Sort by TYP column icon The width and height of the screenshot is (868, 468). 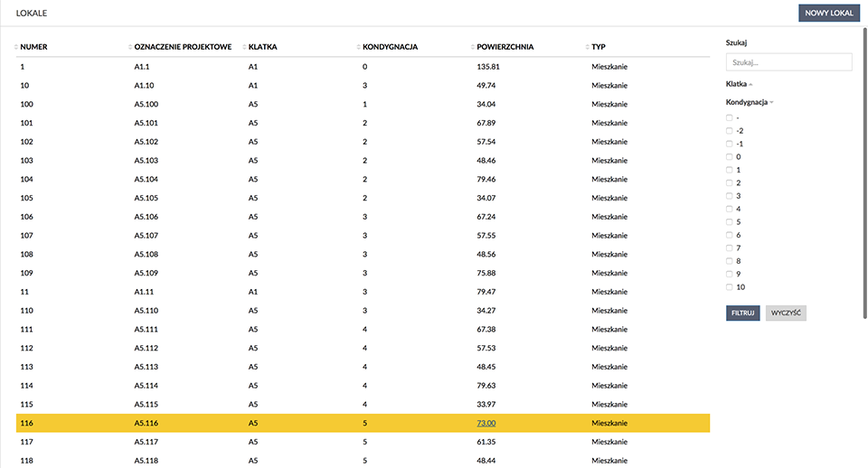point(588,47)
